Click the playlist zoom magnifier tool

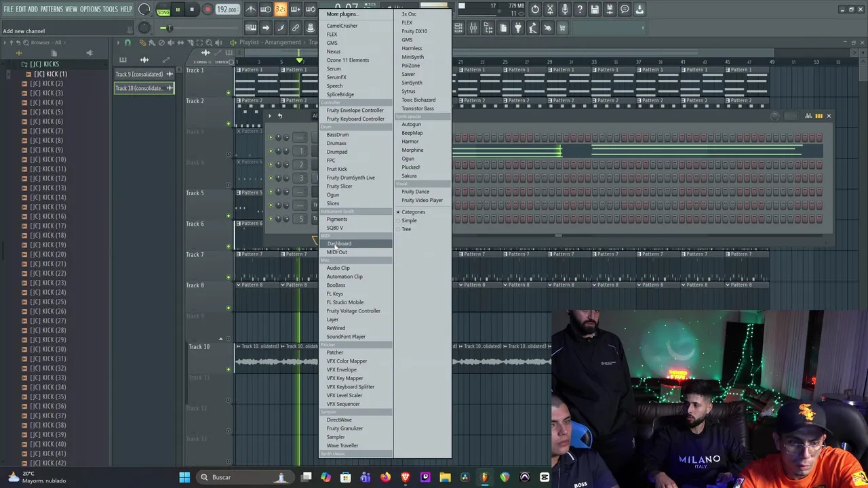(x=209, y=43)
